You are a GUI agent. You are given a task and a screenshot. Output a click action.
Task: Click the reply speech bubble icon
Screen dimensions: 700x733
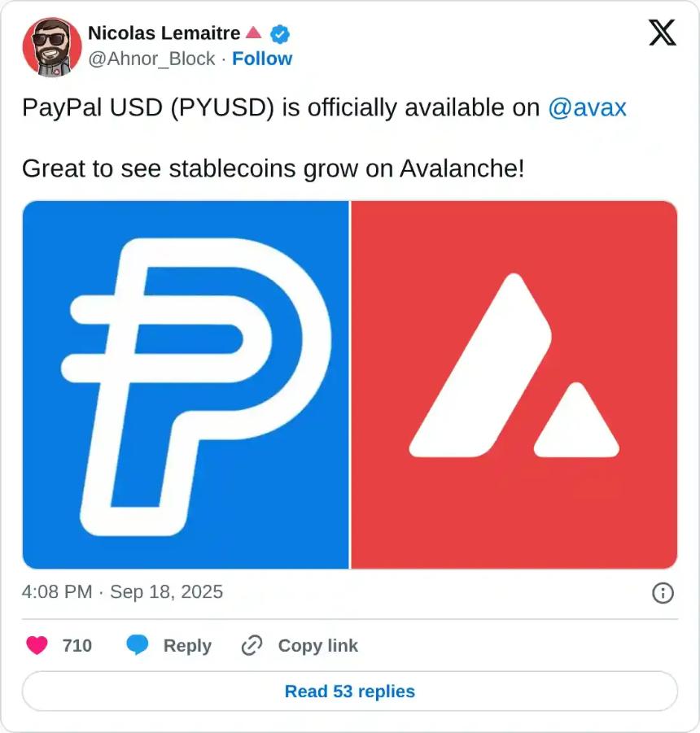click(138, 645)
